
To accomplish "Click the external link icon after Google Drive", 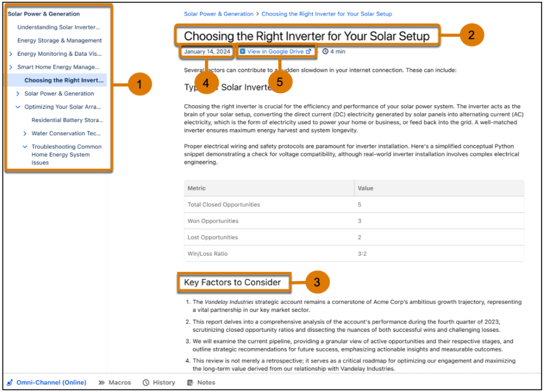I will 308,51.
